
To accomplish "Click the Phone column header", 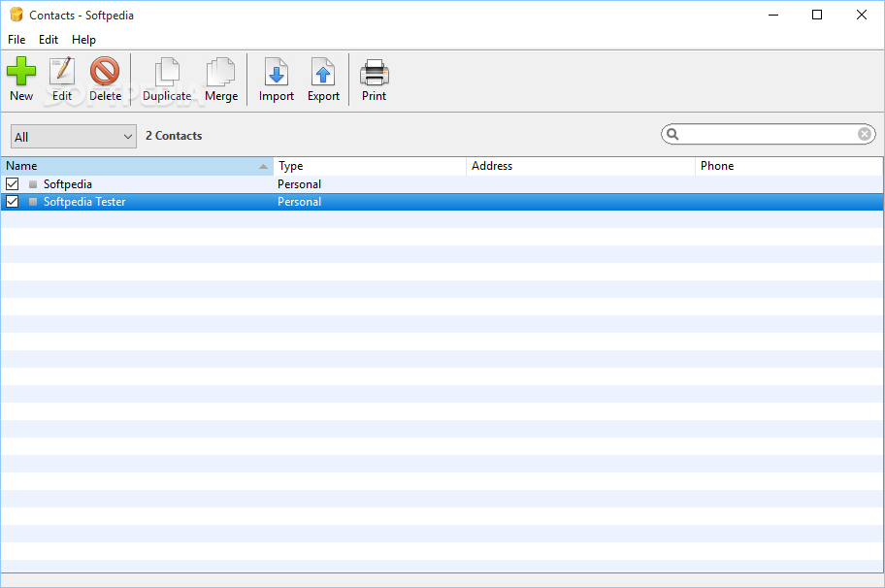I will click(789, 166).
